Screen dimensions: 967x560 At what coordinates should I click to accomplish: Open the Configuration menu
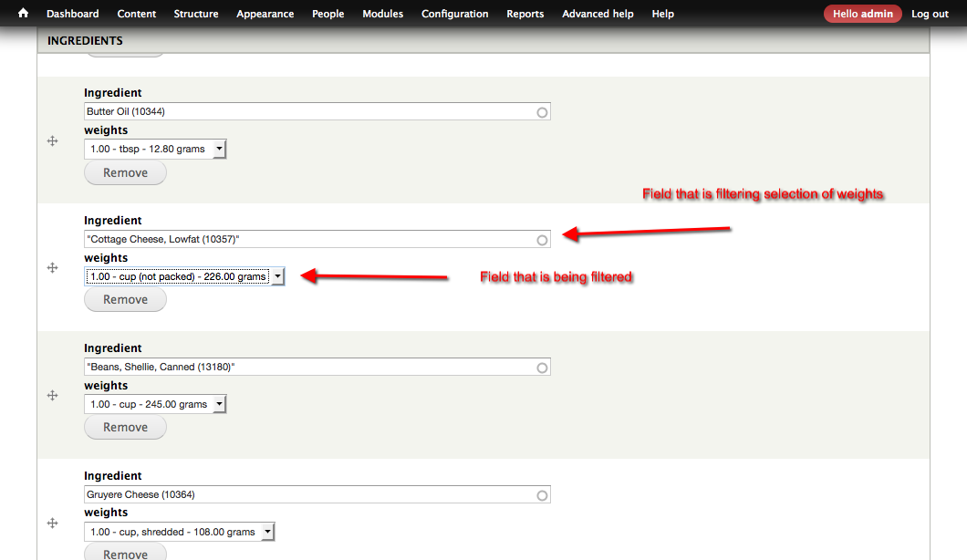coord(454,14)
